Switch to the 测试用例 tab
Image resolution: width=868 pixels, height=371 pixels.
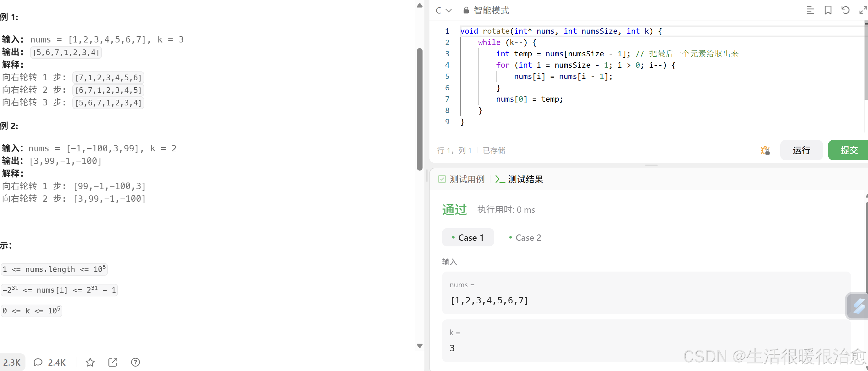461,179
